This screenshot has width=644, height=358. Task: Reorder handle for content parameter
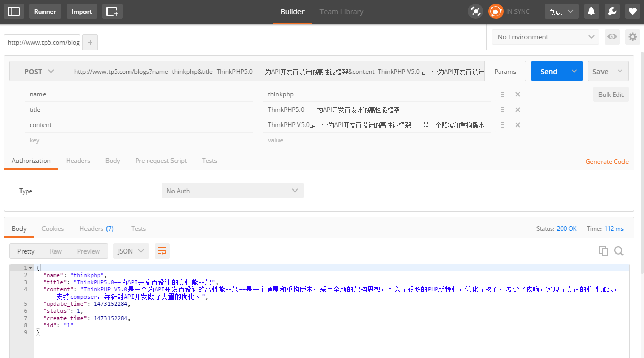(x=502, y=125)
